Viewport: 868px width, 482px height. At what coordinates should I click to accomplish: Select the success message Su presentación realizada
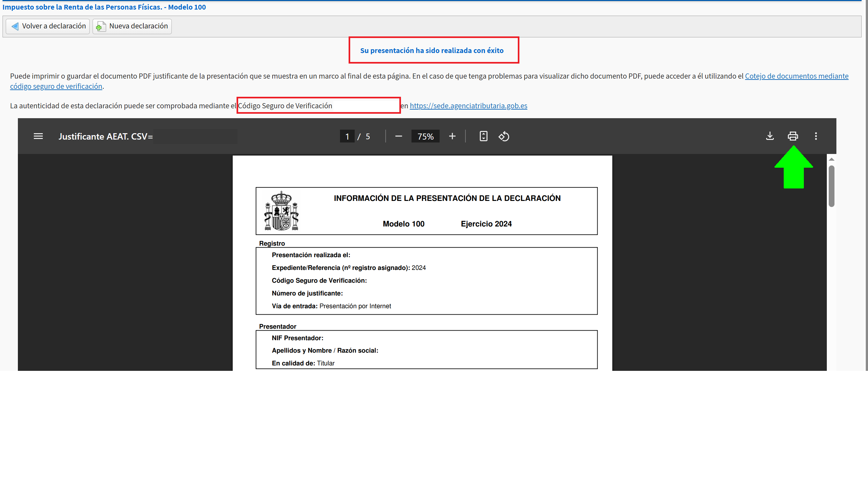(432, 50)
